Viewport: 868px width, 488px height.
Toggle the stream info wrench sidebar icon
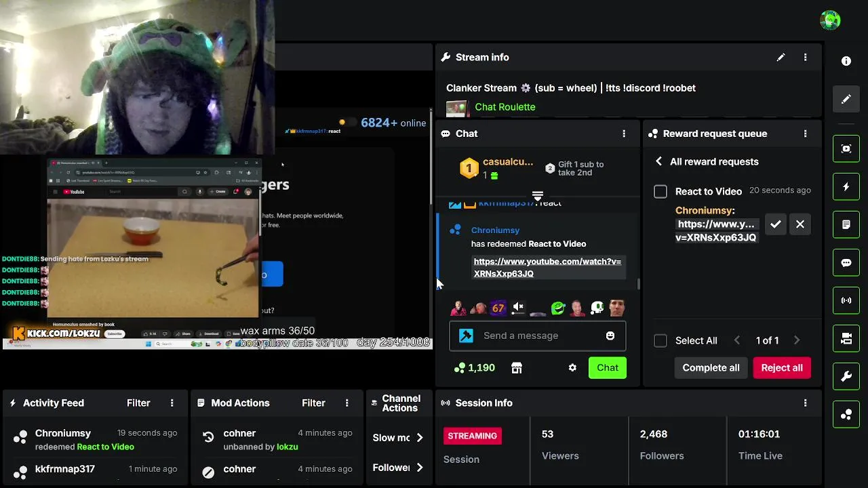[846, 377]
